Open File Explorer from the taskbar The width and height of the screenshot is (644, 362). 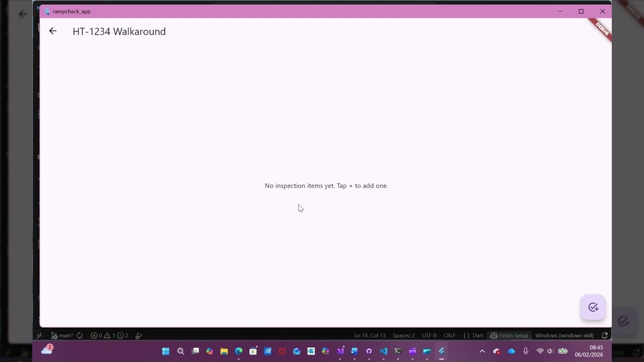pos(224,351)
